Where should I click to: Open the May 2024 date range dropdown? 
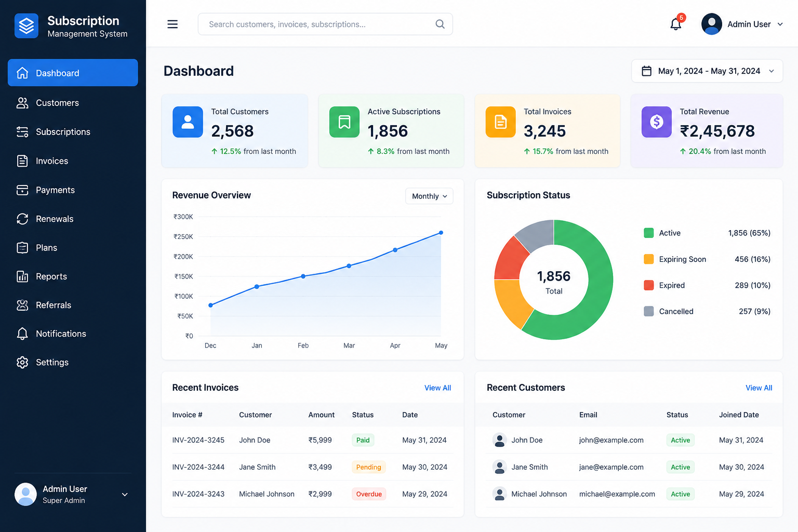(x=707, y=71)
